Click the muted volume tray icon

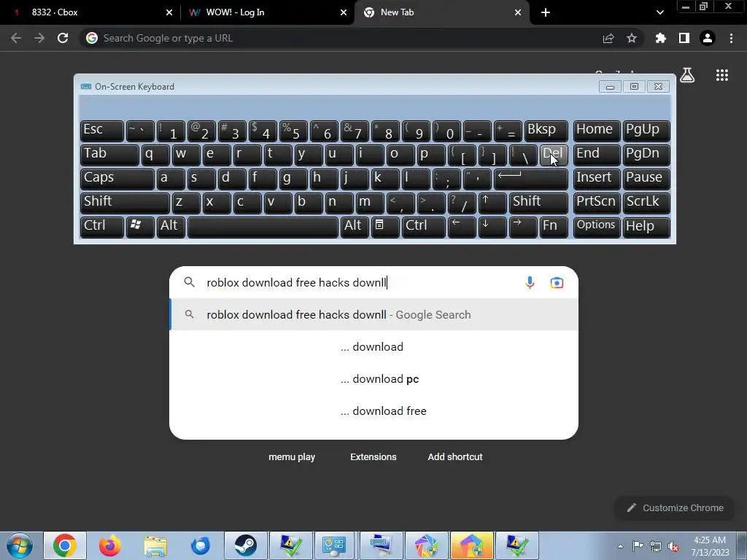pos(673,546)
